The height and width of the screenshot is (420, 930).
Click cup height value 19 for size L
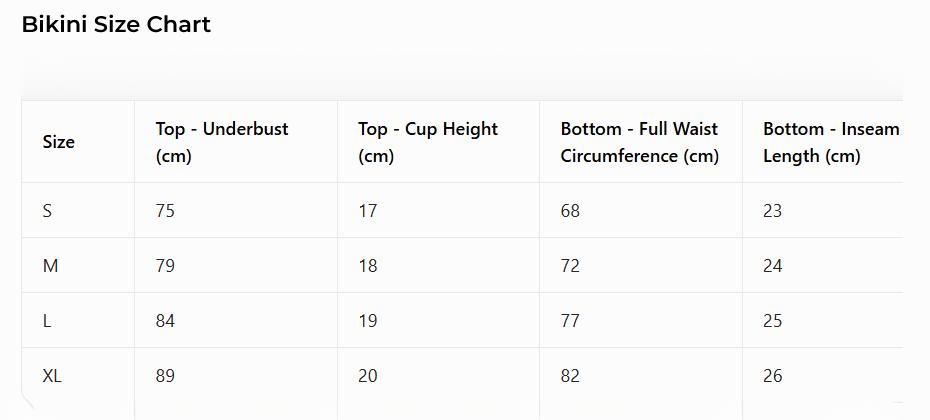[367, 321]
